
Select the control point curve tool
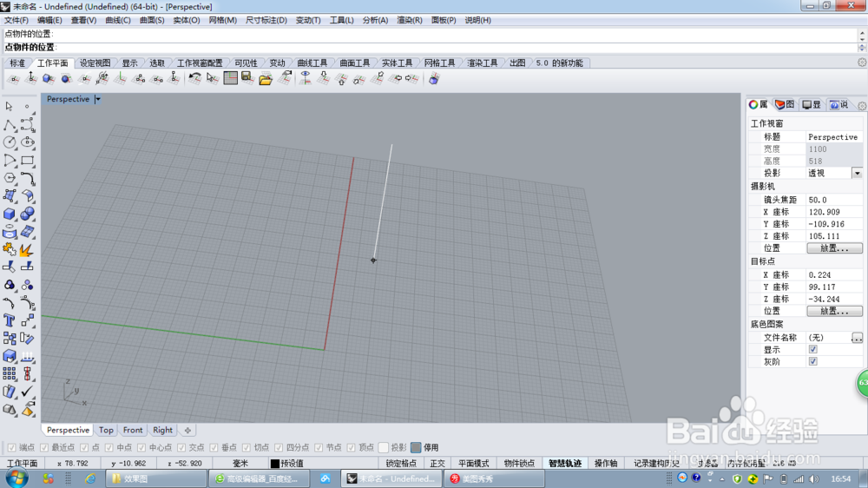(27, 125)
